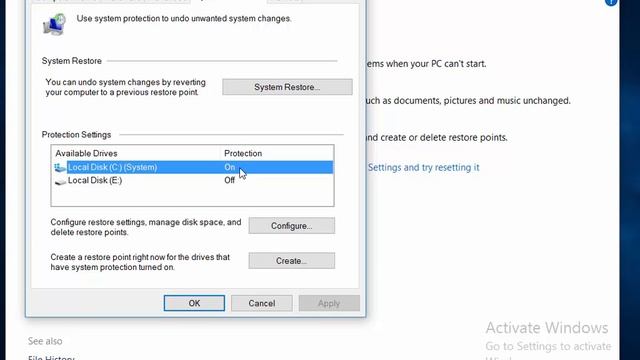The height and width of the screenshot is (360, 640).
Task: Click the Off protection status for E:
Action: point(229,180)
